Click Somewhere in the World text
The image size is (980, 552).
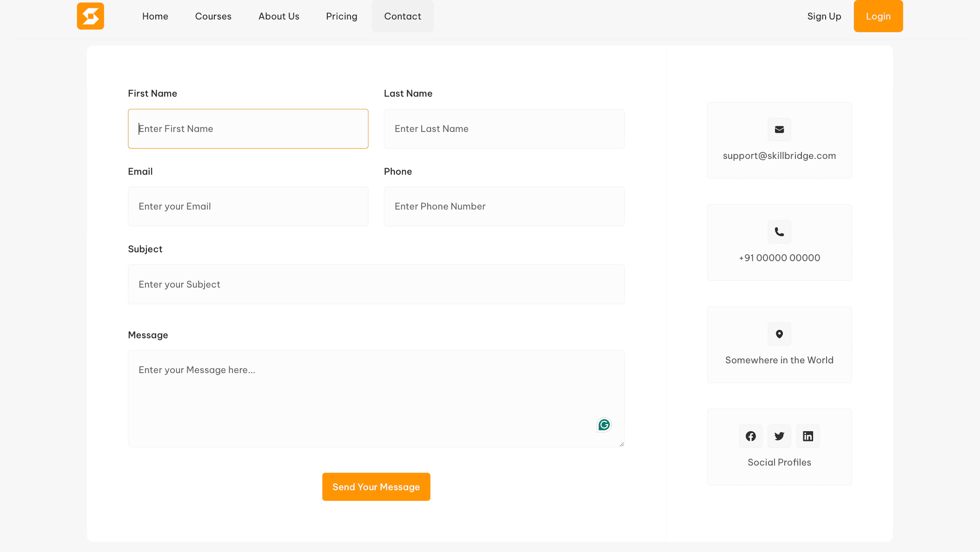click(x=779, y=360)
